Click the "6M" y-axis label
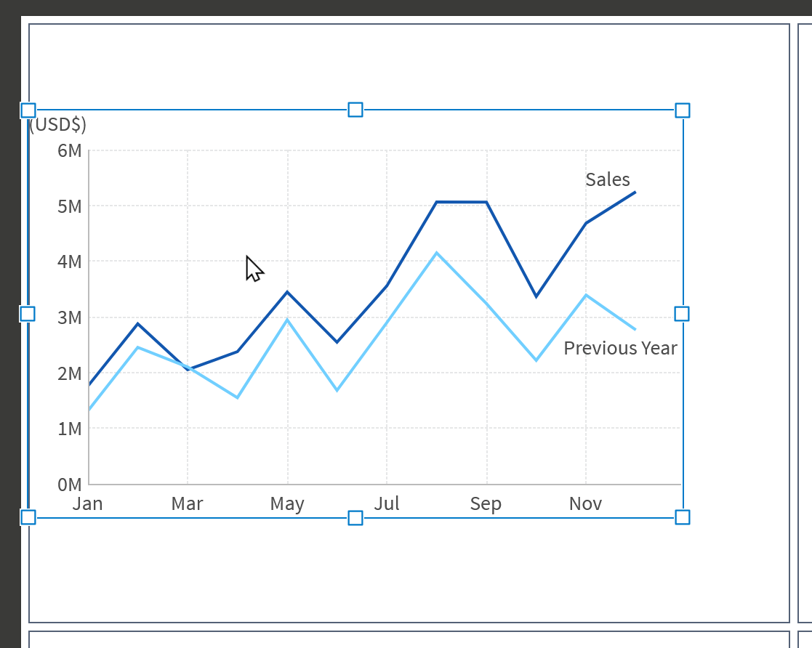Screen dimensions: 812x648 pyautogui.click(x=70, y=150)
